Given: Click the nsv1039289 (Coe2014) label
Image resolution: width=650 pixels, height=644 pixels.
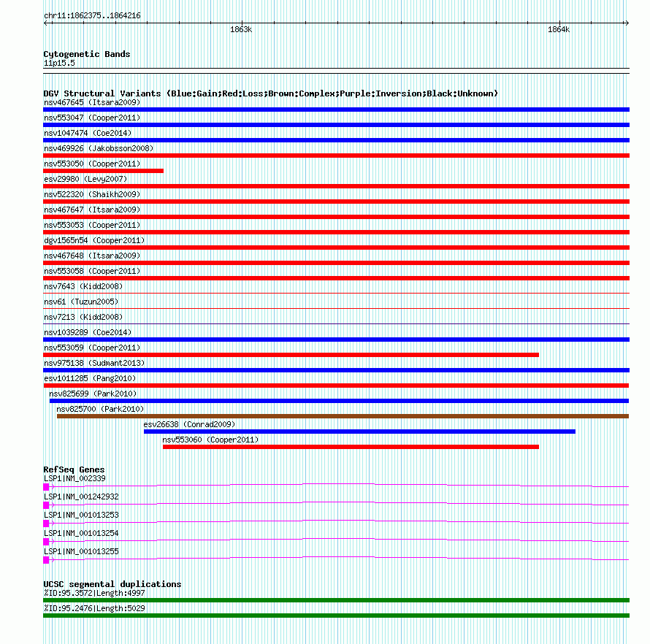Looking at the screenshot, I should [x=88, y=332].
